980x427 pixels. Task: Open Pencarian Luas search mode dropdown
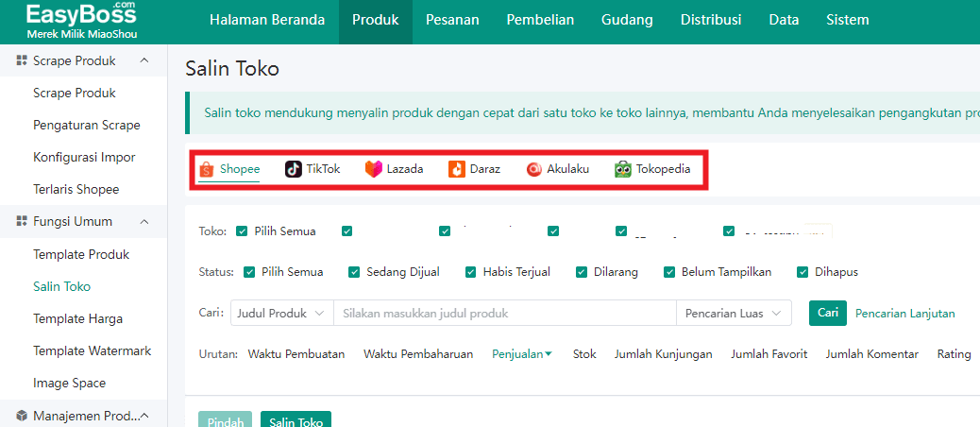pyautogui.click(x=734, y=314)
